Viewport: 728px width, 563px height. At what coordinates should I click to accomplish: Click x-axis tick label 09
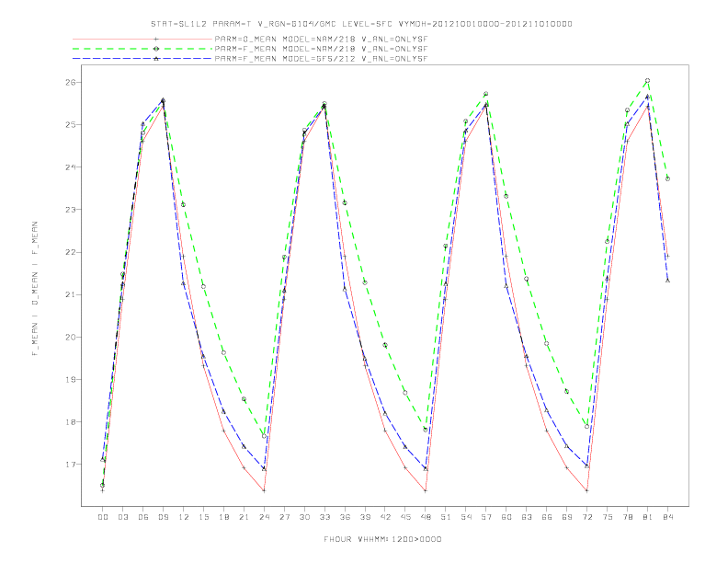pyautogui.click(x=163, y=517)
